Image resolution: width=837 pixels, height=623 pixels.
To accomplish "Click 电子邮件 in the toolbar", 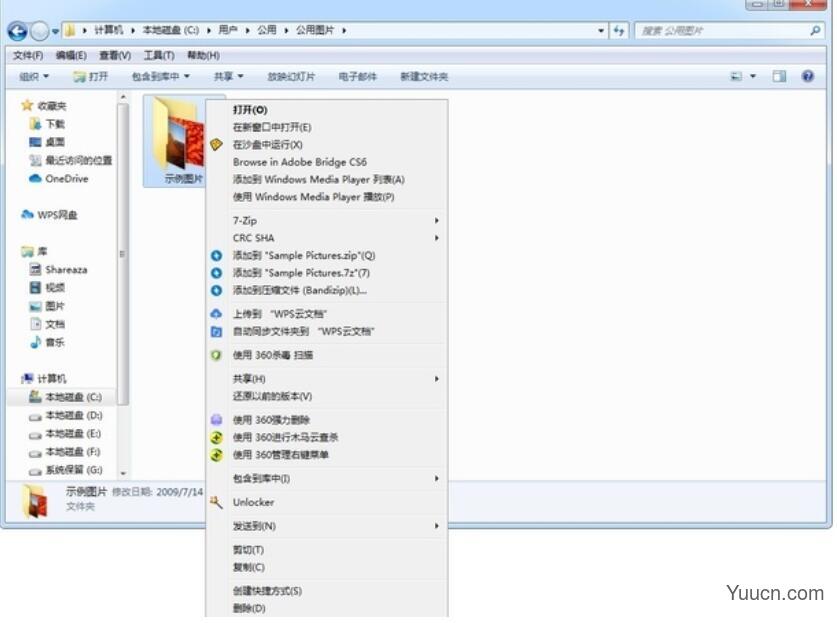I will [358, 77].
